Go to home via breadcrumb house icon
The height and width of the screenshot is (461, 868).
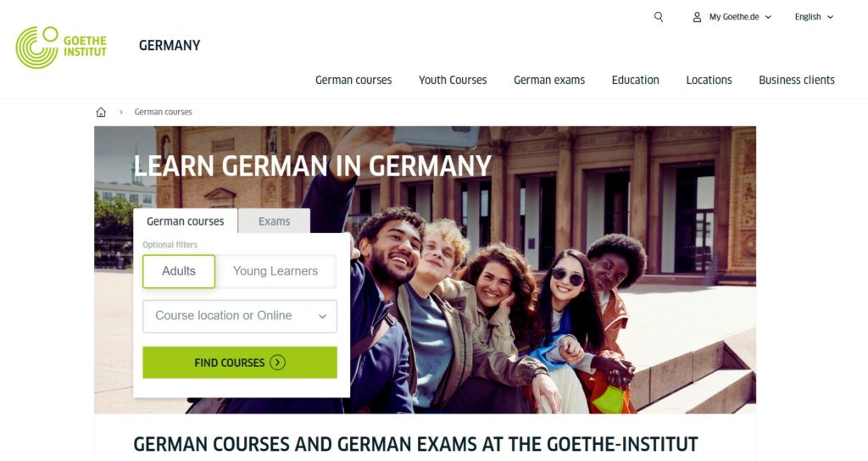point(101,112)
